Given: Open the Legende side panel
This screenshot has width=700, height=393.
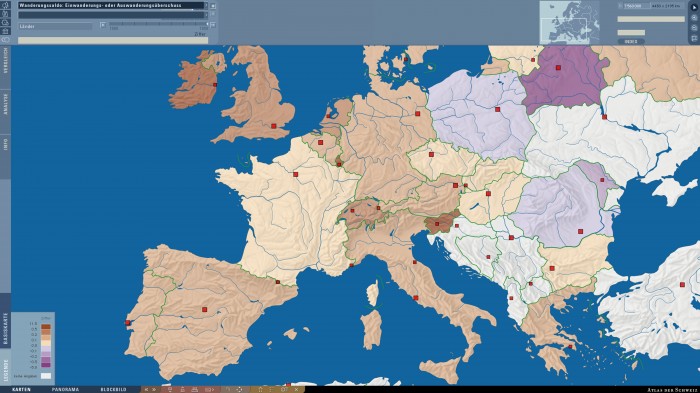Looking at the screenshot, I should point(5,371).
